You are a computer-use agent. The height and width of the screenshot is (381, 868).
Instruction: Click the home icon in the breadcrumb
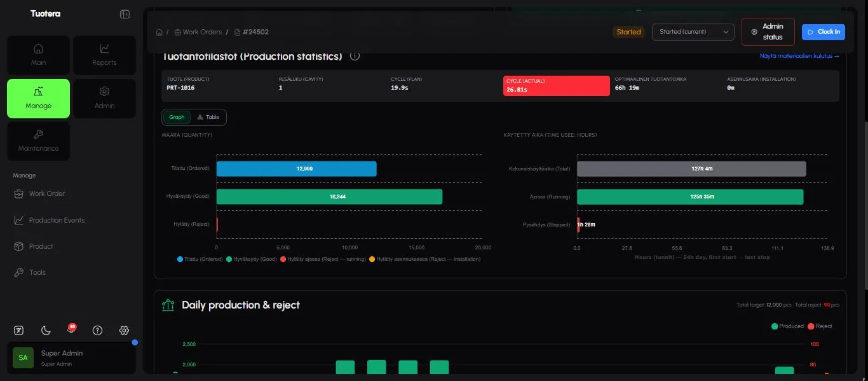coord(159,32)
